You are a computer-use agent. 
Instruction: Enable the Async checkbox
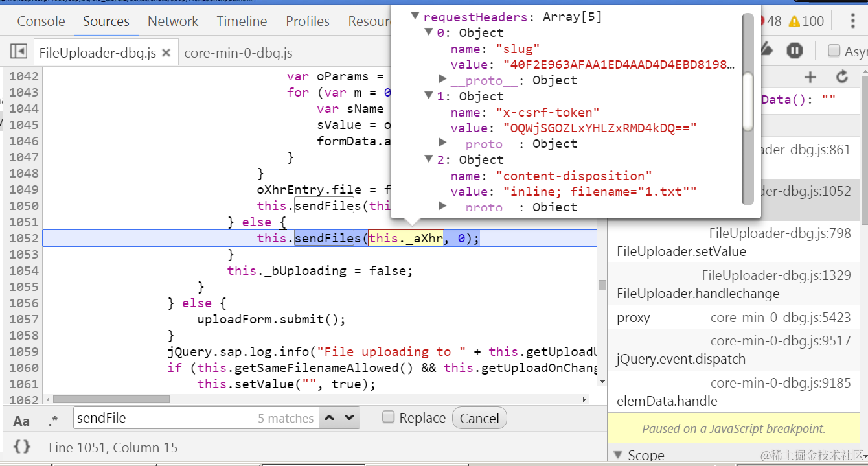[x=834, y=51]
